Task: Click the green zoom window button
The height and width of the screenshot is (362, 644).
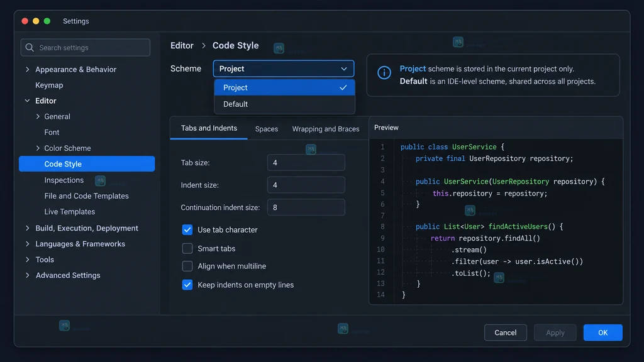Action: pyautogui.click(x=47, y=21)
